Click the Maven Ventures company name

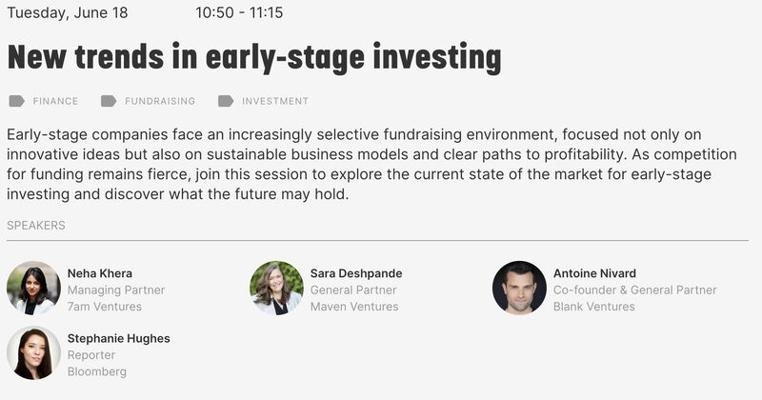coord(354,306)
